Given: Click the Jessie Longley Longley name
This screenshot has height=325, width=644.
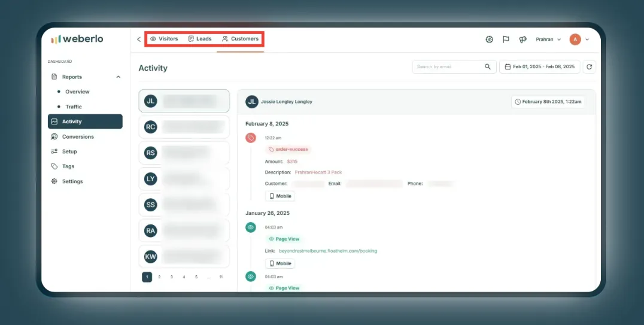Looking at the screenshot, I should [287, 102].
